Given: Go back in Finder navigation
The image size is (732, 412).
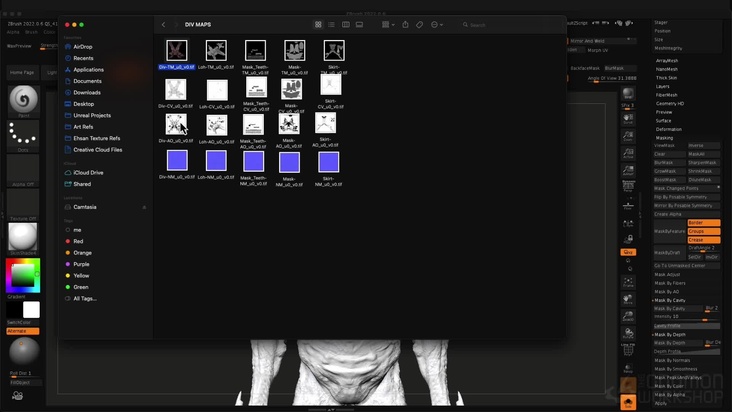Looking at the screenshot, I should click(x=163, y=25).
